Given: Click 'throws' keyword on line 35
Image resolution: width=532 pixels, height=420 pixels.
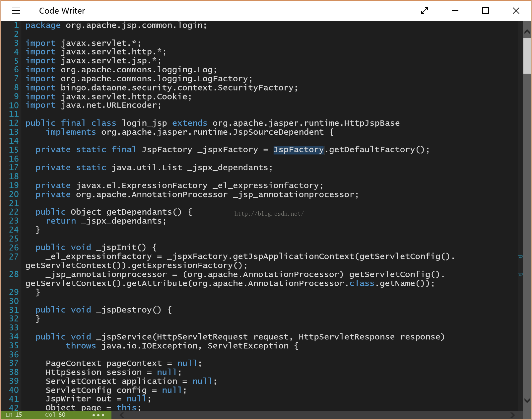Looking at the screenshot, I should tap(81, 346).
